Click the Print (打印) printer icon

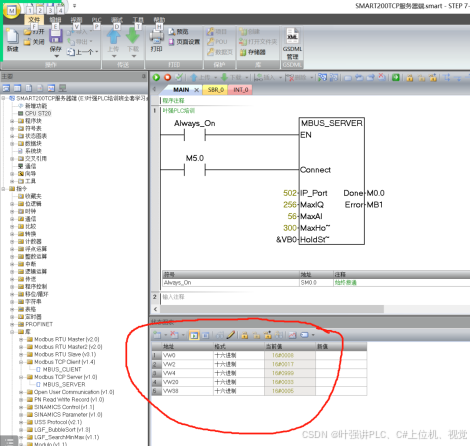pyautogui.click(x=156, y=37)
